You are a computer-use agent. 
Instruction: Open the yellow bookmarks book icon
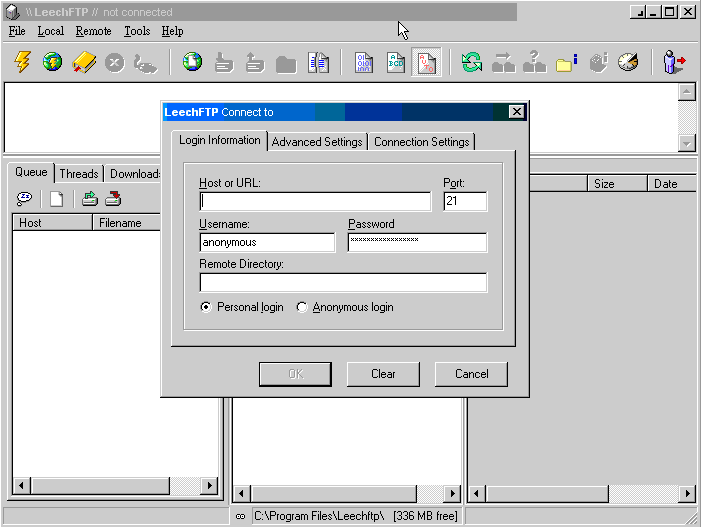84,62
